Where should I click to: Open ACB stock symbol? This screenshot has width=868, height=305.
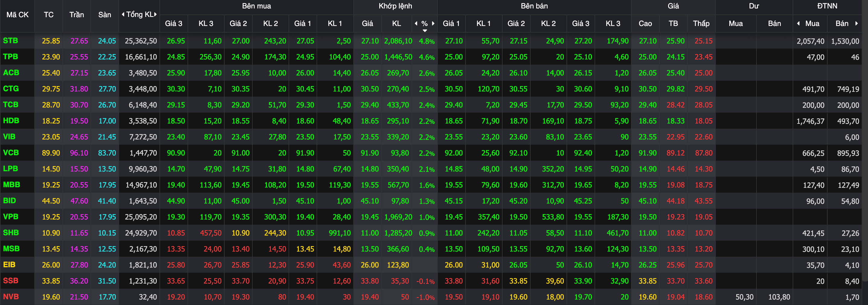(11, 72)
